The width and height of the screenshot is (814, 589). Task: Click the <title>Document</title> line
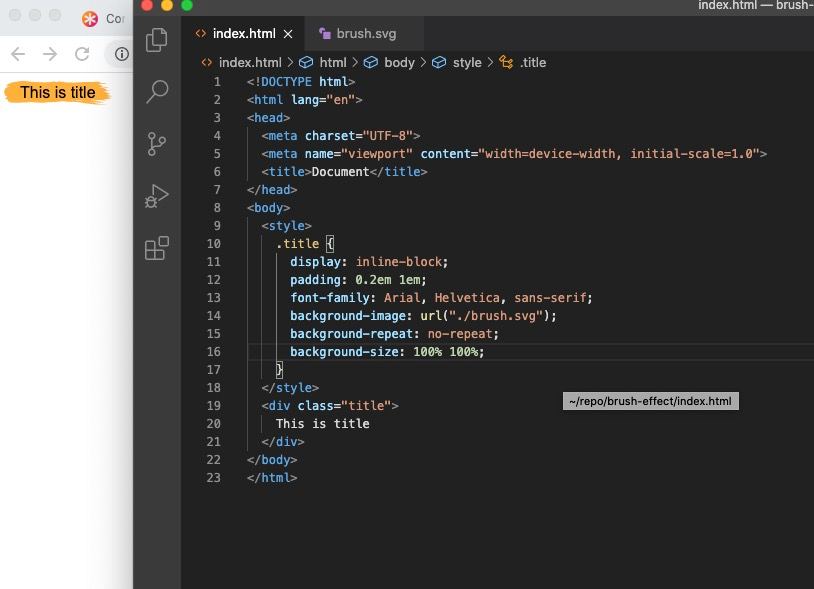tap(344, 172)
